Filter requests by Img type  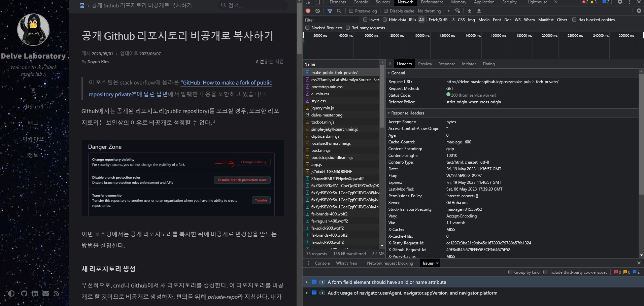click(x=471, y=20)
